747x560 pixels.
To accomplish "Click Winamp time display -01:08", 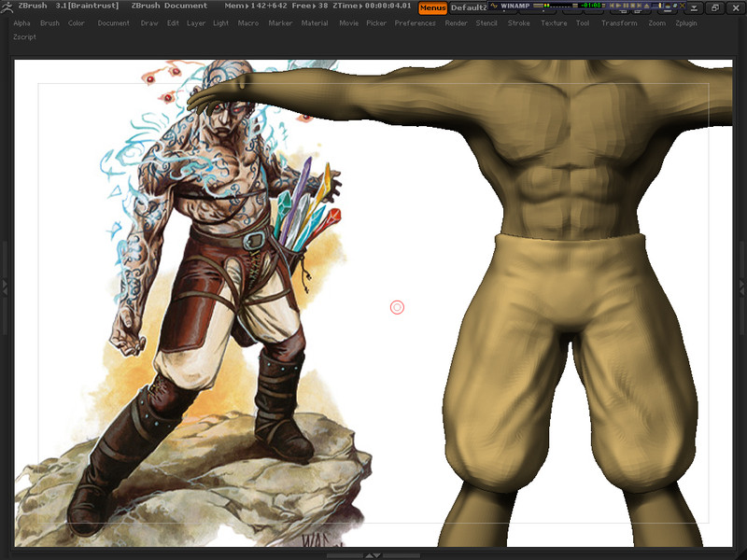I will point(591,6).
